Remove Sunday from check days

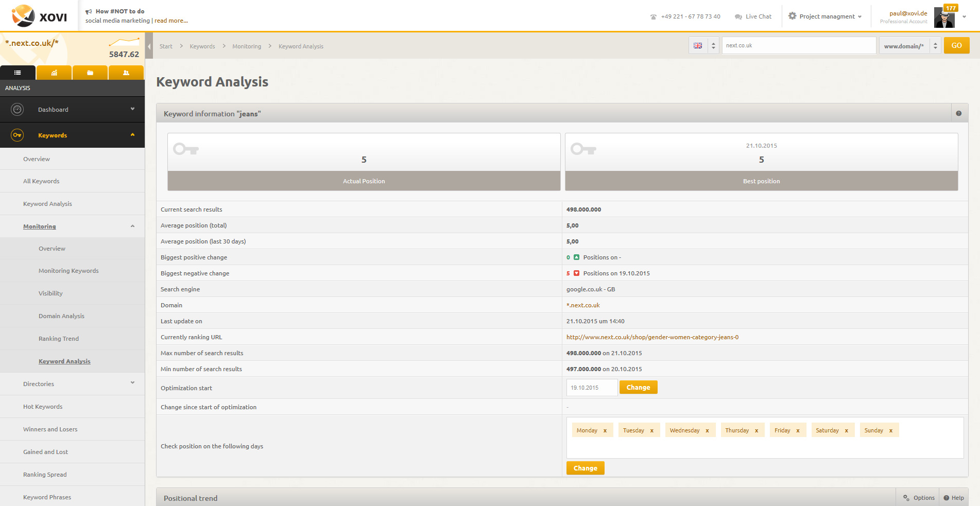point(891,430)
